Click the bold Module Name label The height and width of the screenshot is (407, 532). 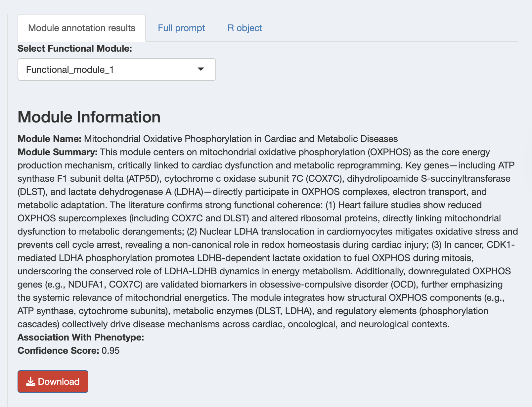pos(49,139)
